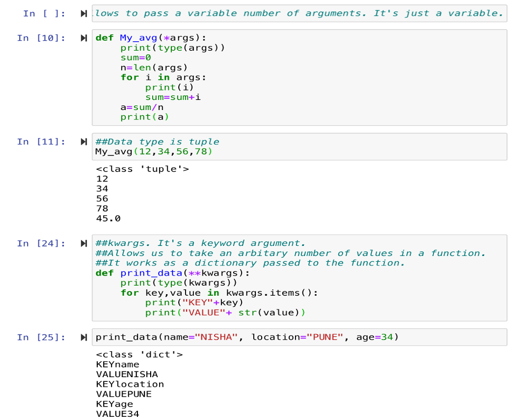Place cursor on the 'a=sum/n' line

(142, 107)
